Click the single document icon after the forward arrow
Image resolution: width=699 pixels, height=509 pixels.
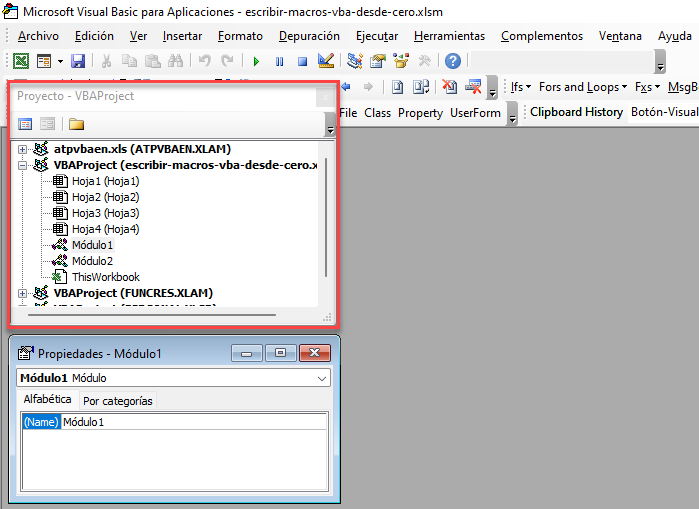coord(397,86)
